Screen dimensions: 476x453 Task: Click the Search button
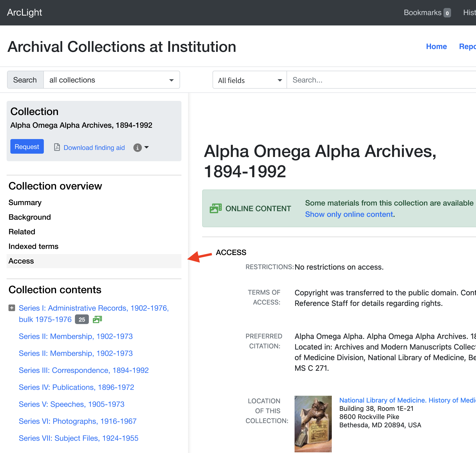click(25, 80)
